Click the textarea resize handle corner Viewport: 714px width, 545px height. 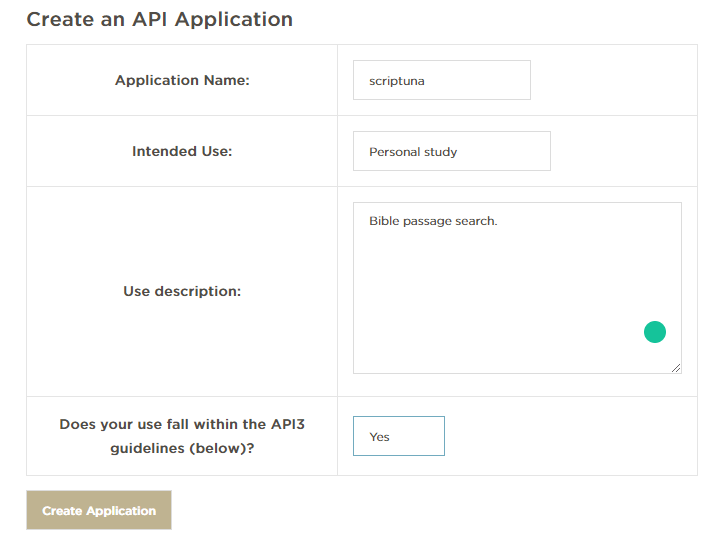click(x=676, y=368)
